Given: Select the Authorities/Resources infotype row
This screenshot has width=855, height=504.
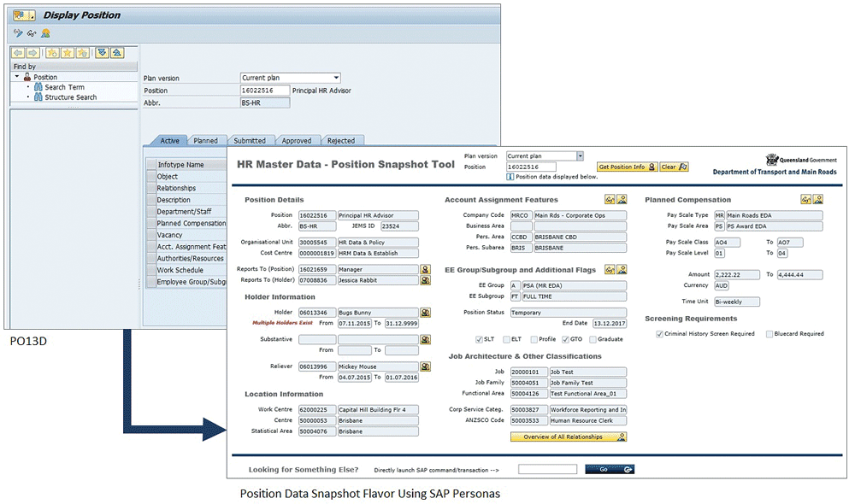Looking at the screenshot, I should [187, 258].
